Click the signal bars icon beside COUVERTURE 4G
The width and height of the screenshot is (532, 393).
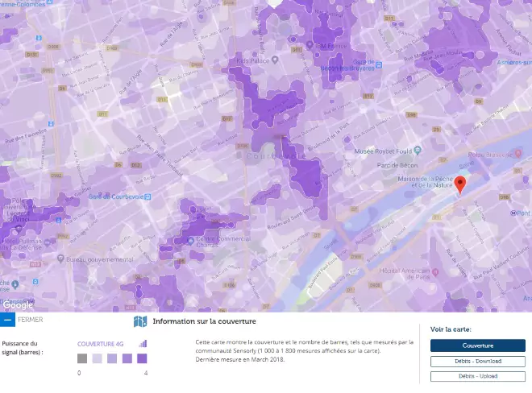pos(143,344)
